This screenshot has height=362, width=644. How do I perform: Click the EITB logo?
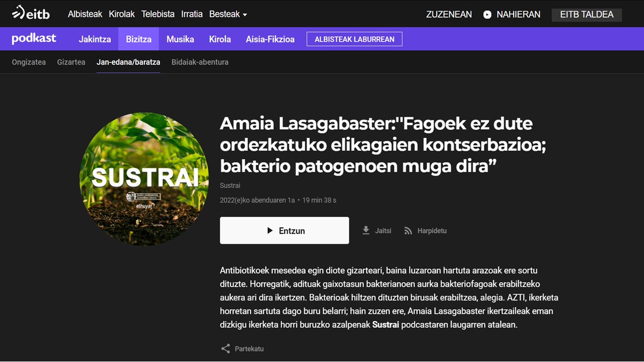(31, 13)
